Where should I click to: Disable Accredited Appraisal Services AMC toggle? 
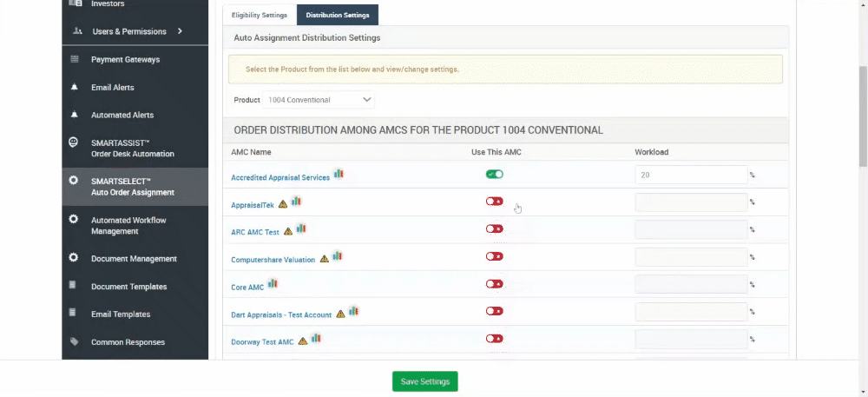pyautogui.click(x=495, y=175)
